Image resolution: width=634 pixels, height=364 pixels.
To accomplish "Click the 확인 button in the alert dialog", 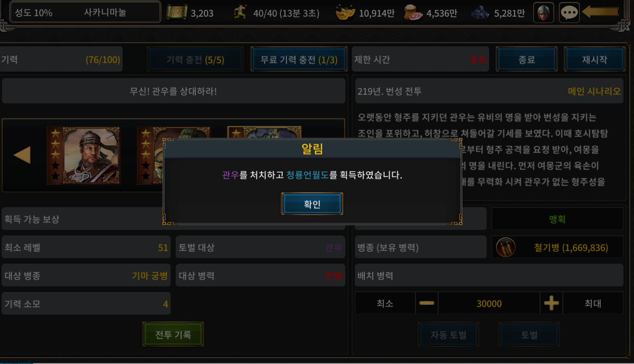I will [312, 204].
